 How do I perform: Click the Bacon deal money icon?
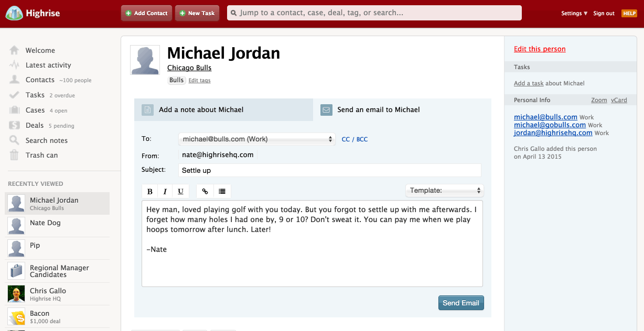pyautogui.click(x=16, y=316)
